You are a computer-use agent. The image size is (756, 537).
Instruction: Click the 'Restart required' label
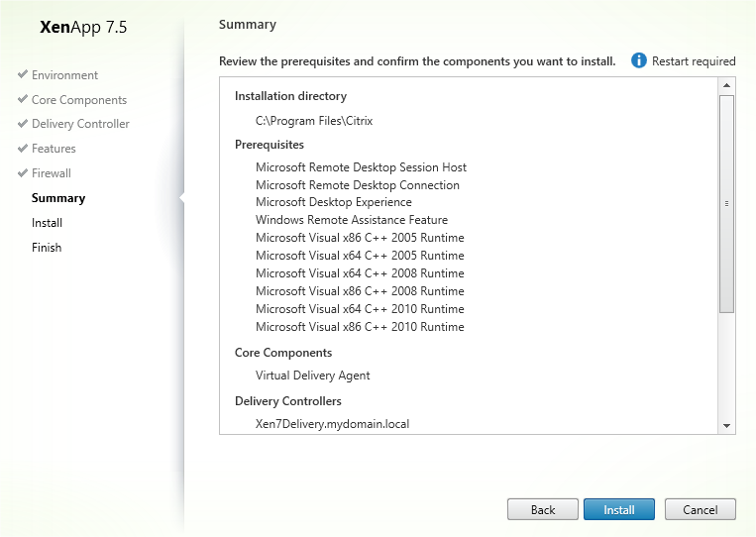click(694, 61)
